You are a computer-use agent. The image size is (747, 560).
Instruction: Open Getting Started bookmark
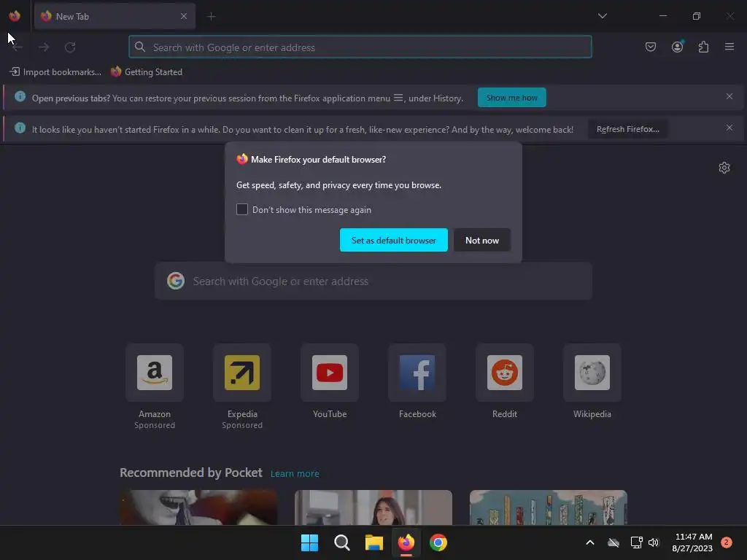pos(147,72)
